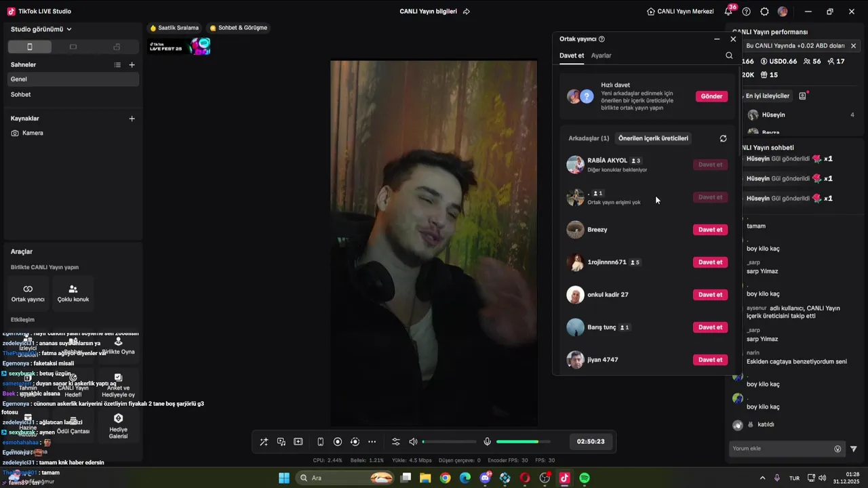Add a new source in Kaynaklar
Screen dimensions: 868x488
click(132, 119)
